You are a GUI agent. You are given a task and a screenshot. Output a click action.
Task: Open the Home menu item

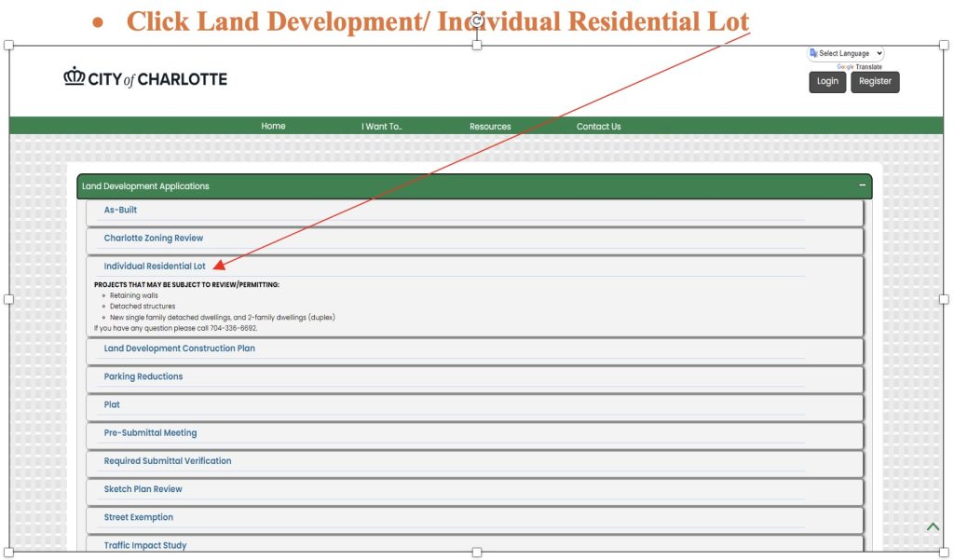(273, 127)
